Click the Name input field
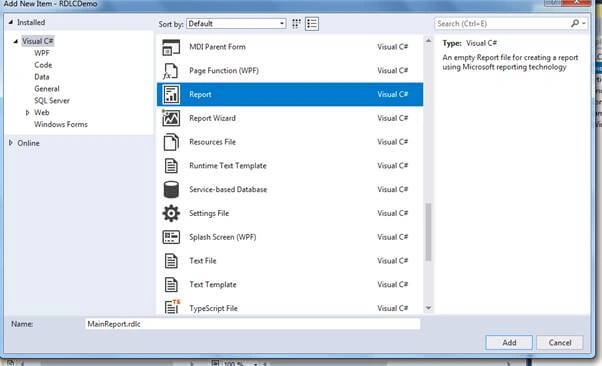The height and width of the screenshot is (366, 602). (252, 324)
